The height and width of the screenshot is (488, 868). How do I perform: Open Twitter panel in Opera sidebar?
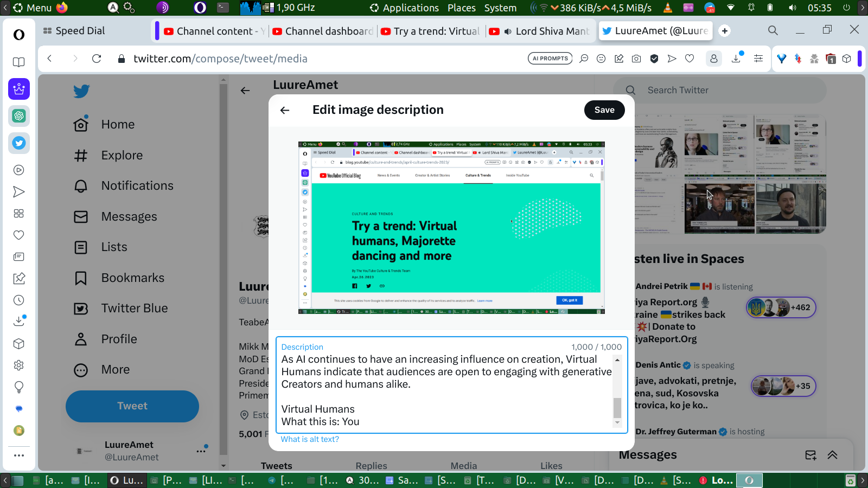pos(19,143)
